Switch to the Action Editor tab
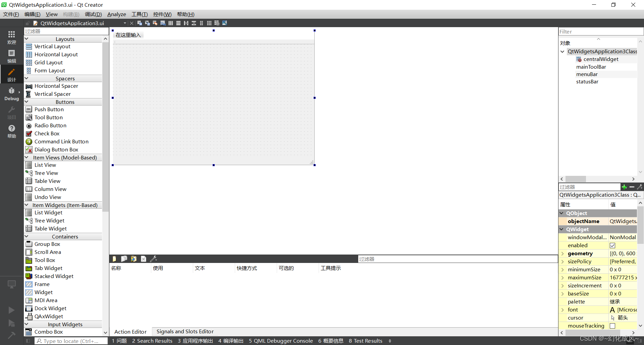 (x=130, y=332)
